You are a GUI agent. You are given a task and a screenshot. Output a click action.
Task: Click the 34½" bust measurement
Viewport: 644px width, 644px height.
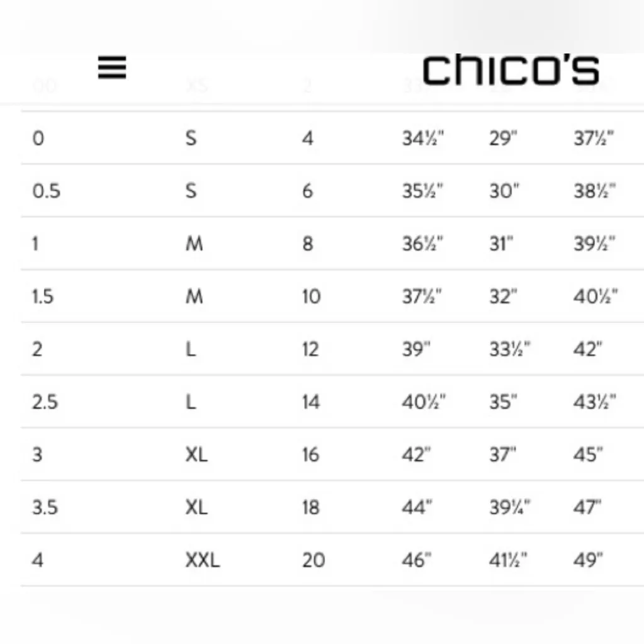click(x=423, y=138)
